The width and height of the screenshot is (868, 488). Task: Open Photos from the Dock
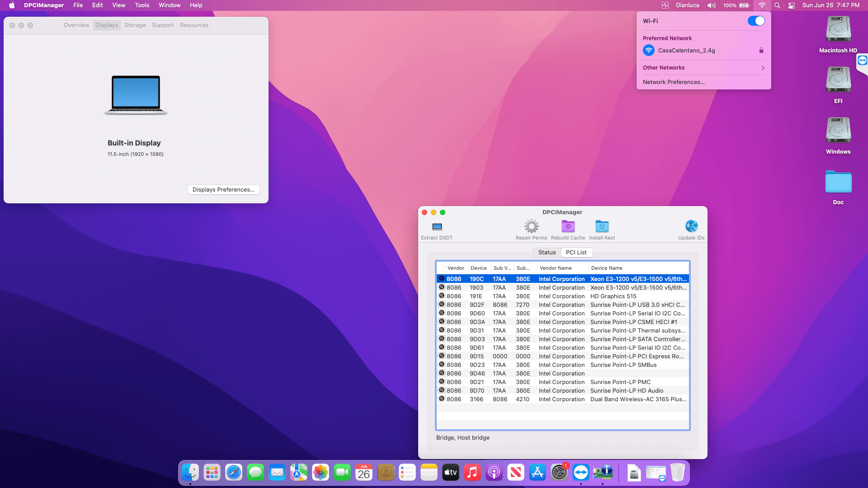pos(321,473)
